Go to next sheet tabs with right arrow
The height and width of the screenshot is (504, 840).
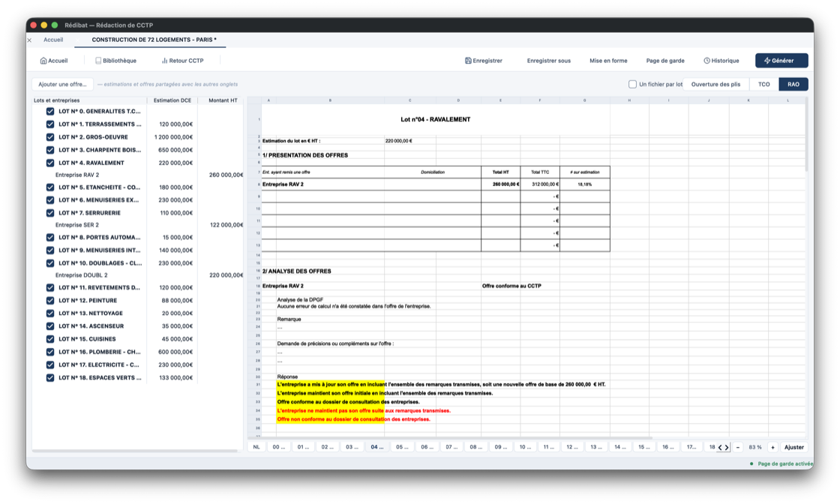[x=727, y=447]
